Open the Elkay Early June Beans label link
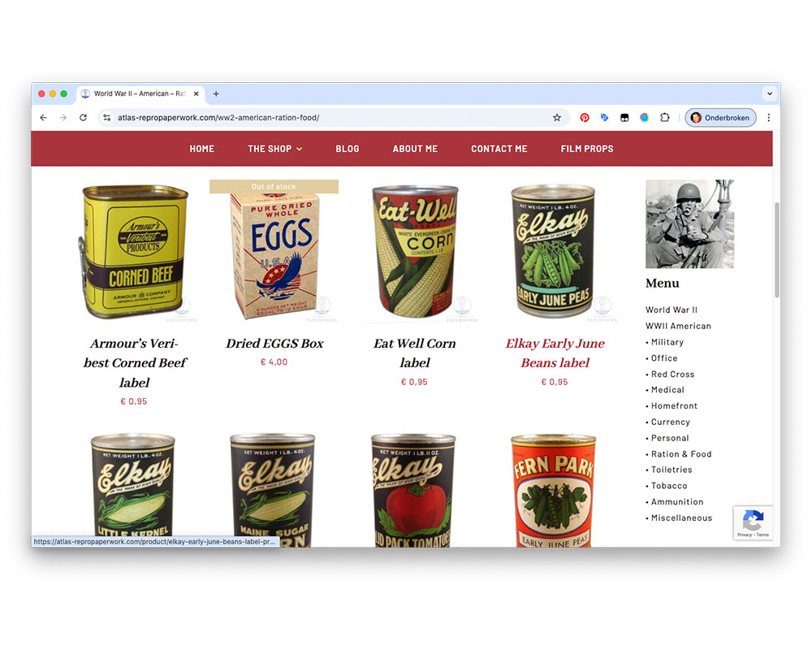Viewport: 812px width, 650px height. coord(555,353)
